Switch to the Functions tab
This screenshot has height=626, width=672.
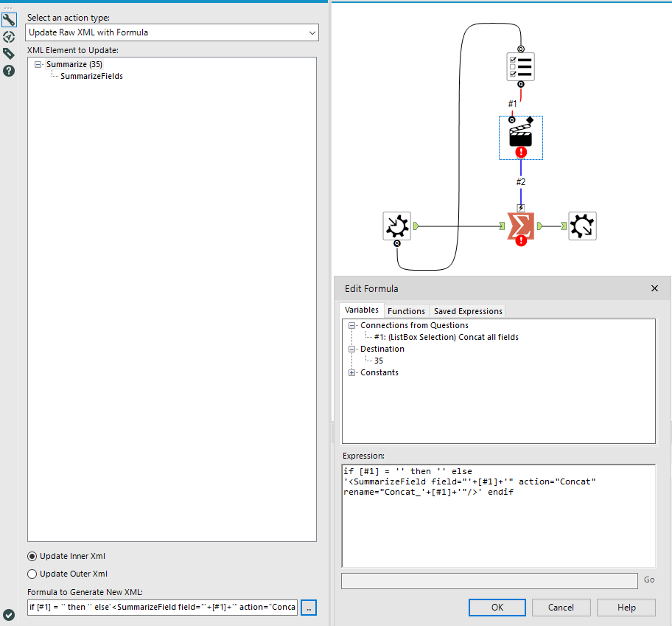(x=406, y=310)
